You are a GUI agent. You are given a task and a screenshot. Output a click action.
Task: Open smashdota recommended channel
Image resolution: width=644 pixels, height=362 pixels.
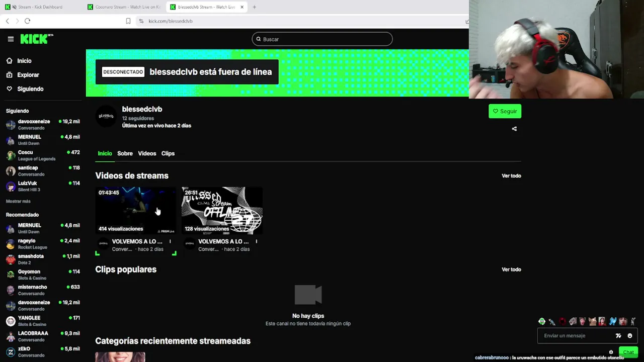[43, 259]
